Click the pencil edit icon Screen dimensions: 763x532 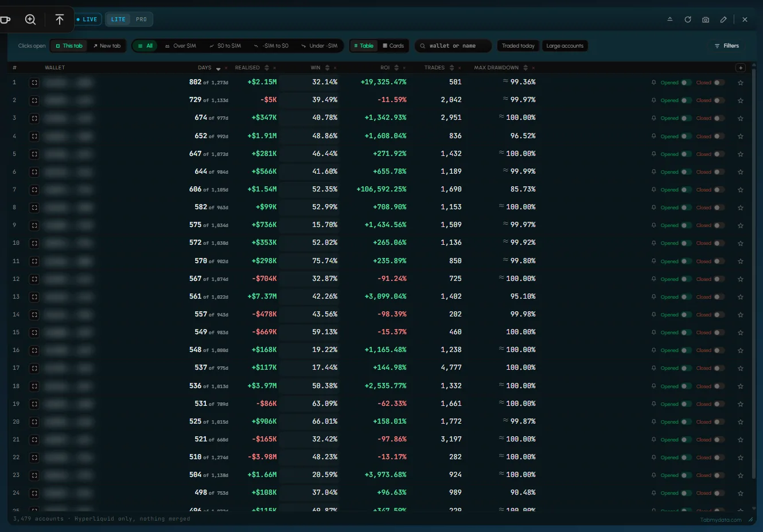point(723,19)
